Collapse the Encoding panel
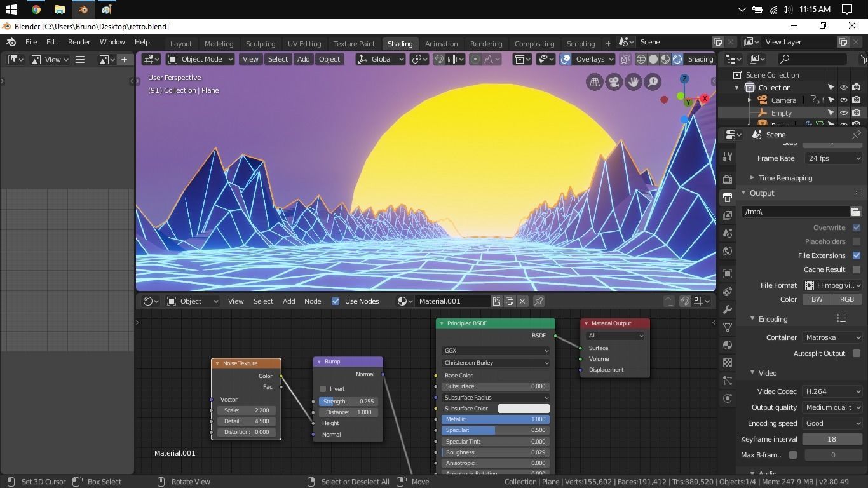The height and width of the screenshot is (488, 868). pyautogui.click(x=752, y=319)
